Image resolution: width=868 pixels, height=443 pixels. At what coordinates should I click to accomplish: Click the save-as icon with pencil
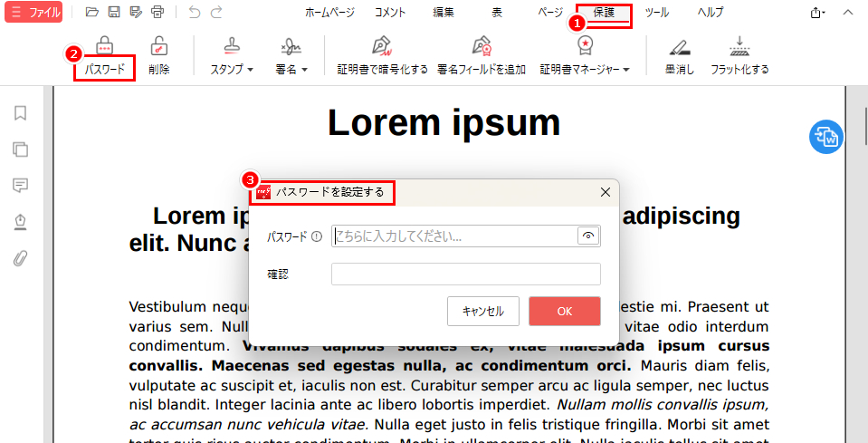[136, 12]
